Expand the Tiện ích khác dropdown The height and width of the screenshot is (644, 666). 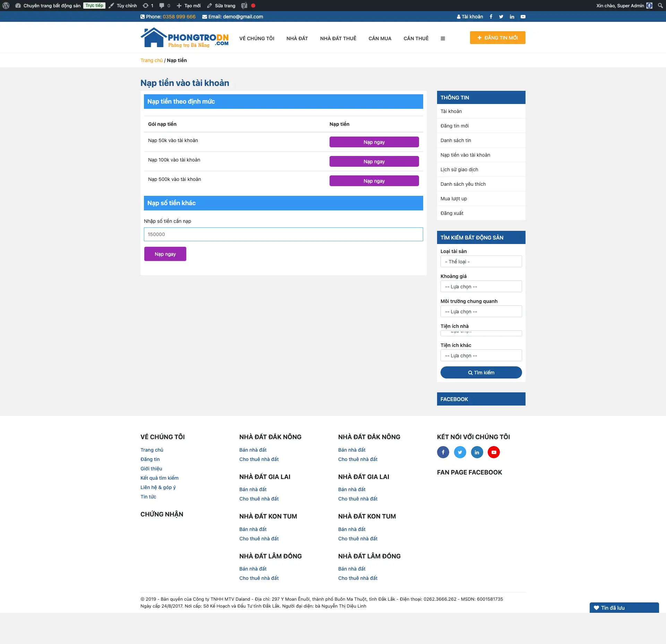coord(481,356)
